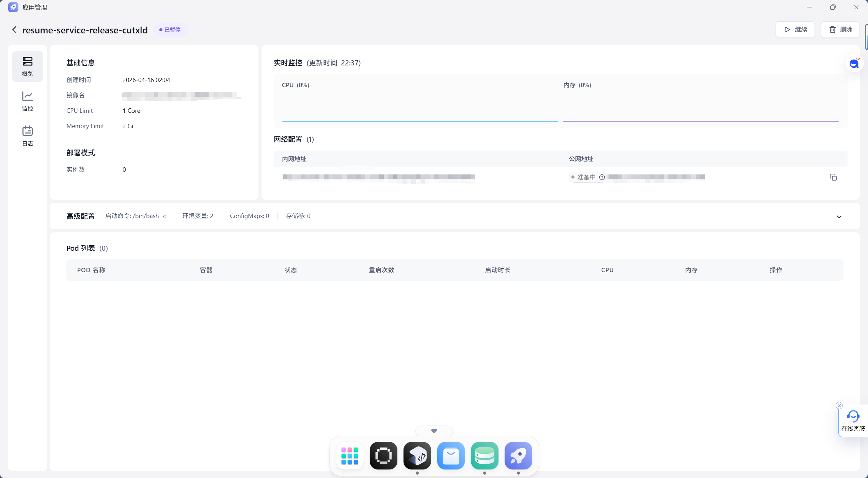
Task: Open the code editor dock app
Action: [417, 456]
